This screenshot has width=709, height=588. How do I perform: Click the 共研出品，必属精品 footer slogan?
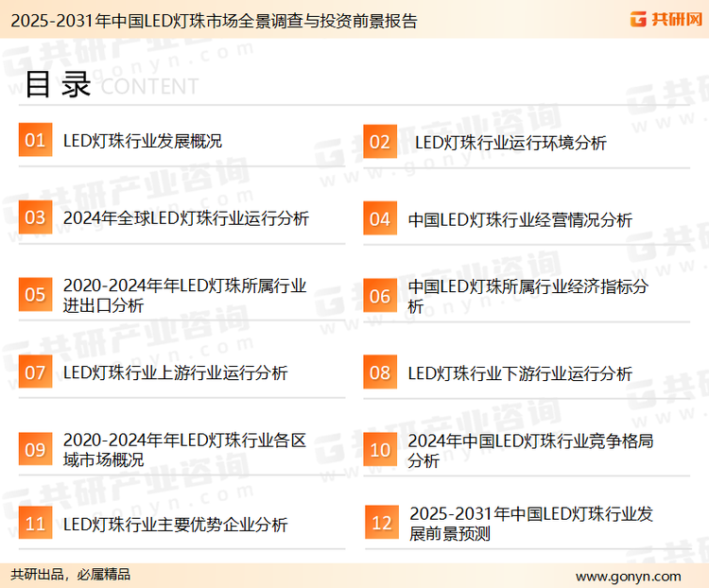tap(71, 575)
